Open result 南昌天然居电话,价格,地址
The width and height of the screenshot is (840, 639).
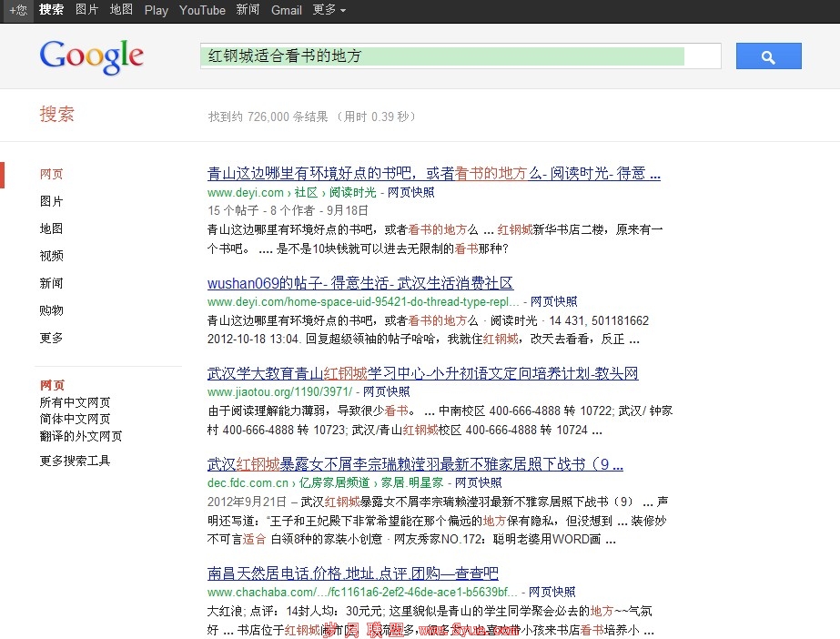coord(353,573)
